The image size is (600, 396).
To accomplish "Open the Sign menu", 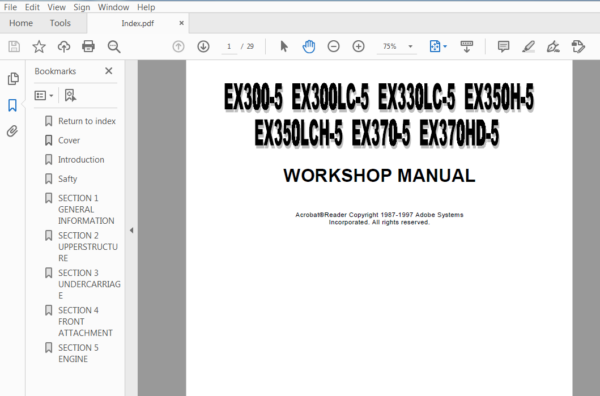I will tap(82, 7).
